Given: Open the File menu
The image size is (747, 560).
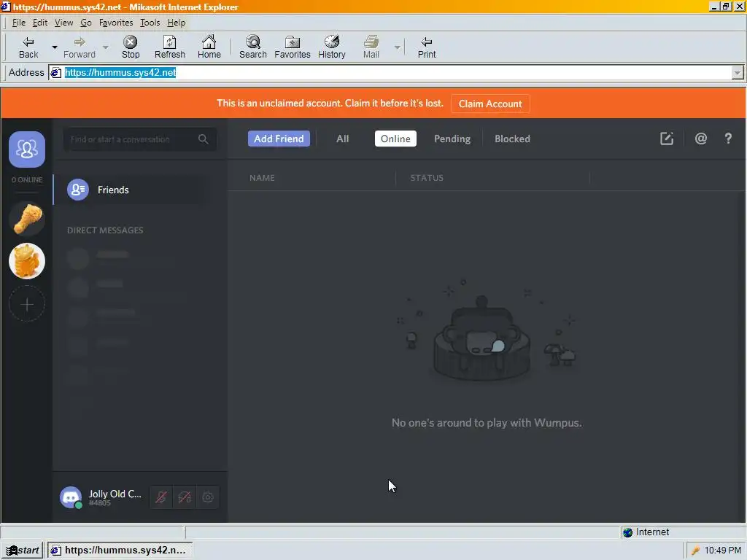Looking at the screenshot, I should 18,23.
